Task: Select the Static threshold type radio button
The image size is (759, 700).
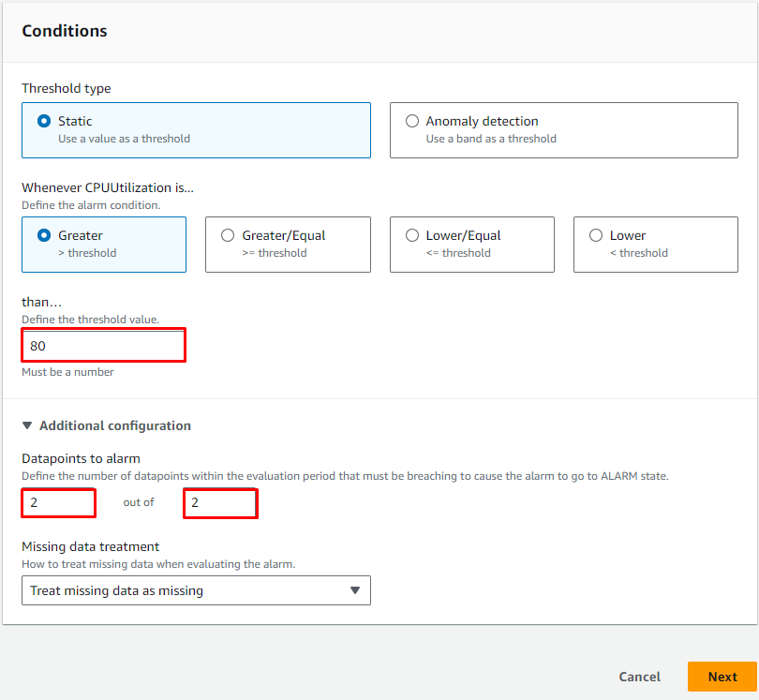Action: [x=43, y=121]
